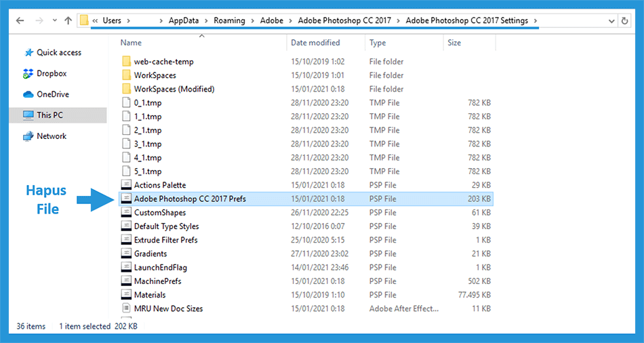The width and height of the screenshot is (644, 343).
Task: Open AppData in the breadcrumb path
Action: [184, 20]
